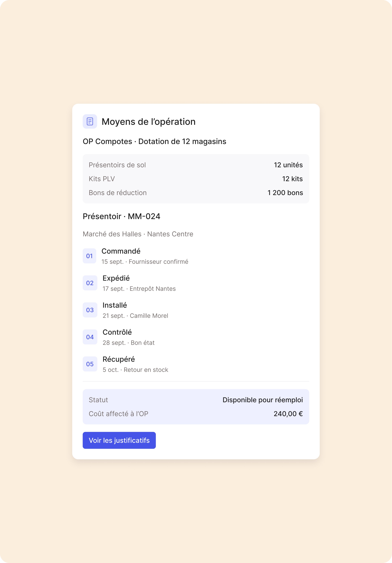Select step badge 01 for Commandé
The image size is (392, 563).
(89, 256)
